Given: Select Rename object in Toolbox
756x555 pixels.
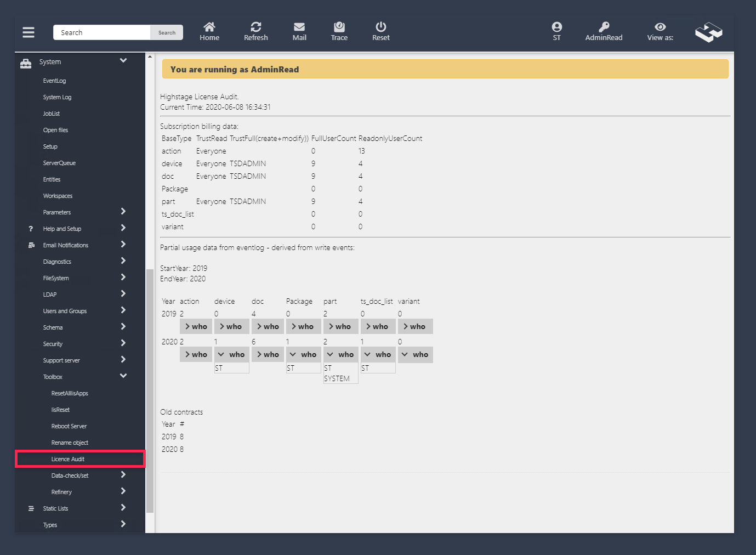Looking at the screenshot, I should pyautogui.click(x=70, y=443).
